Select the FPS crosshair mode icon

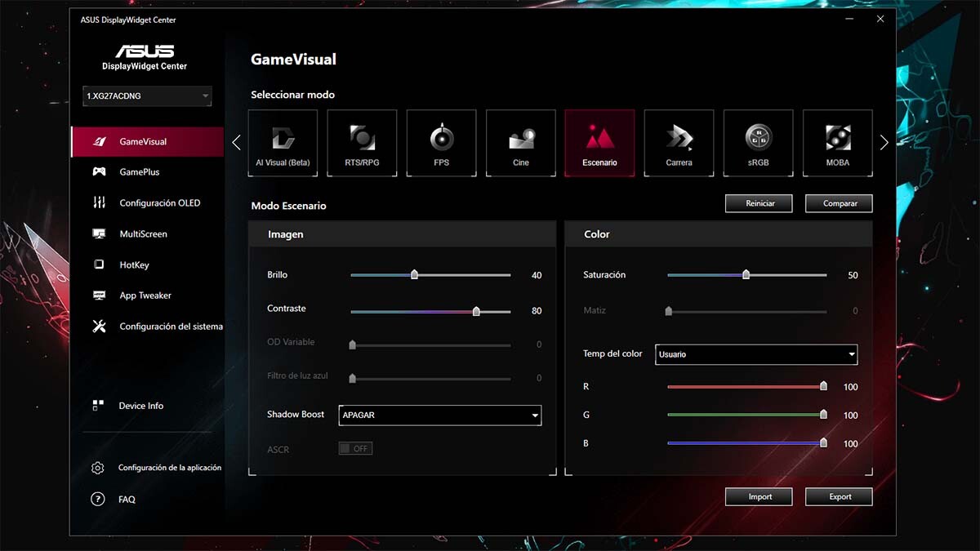pyautogui.click(x=441, y=143)
